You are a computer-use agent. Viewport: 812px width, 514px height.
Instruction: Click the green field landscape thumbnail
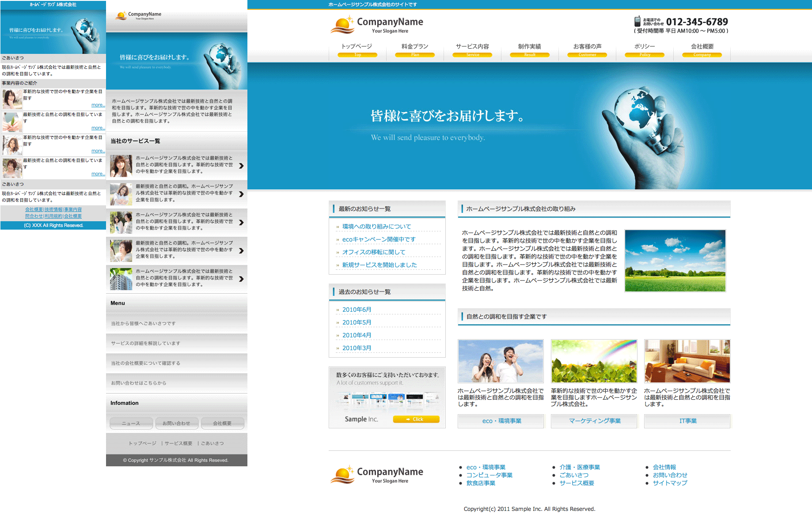[675, 261]
